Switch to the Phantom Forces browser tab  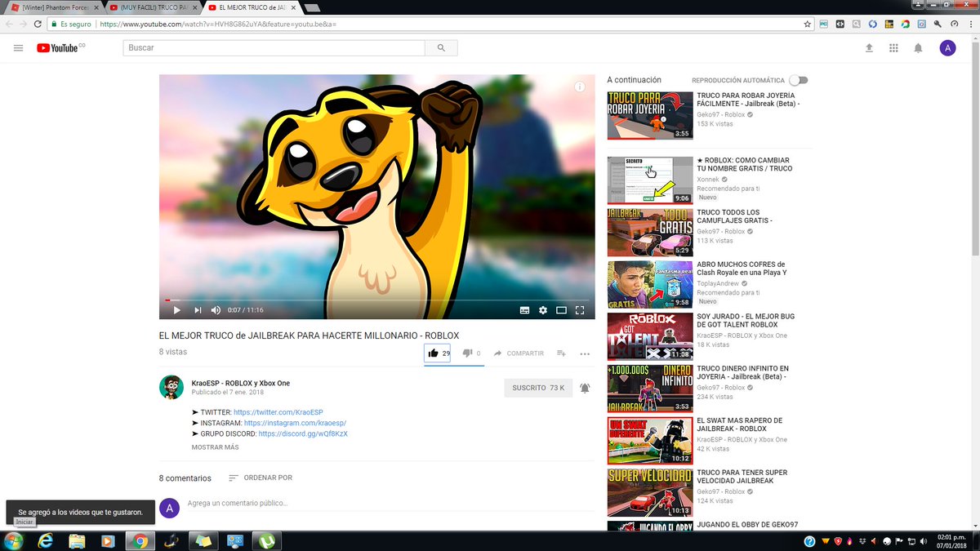click(x=53, y=7)
